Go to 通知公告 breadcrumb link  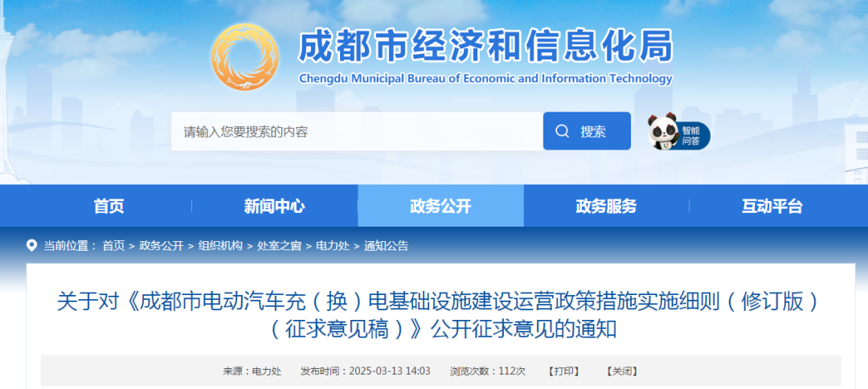(x=386, y=246)
